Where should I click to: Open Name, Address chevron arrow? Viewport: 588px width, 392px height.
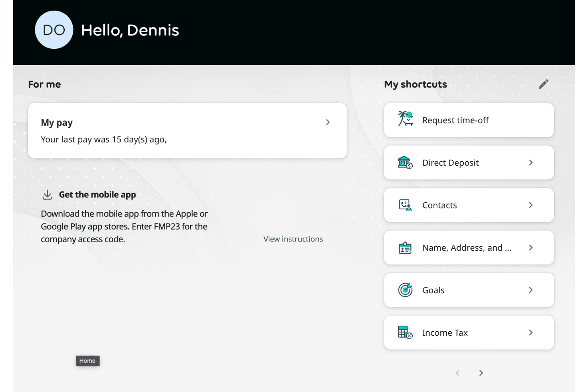(531, 247)
